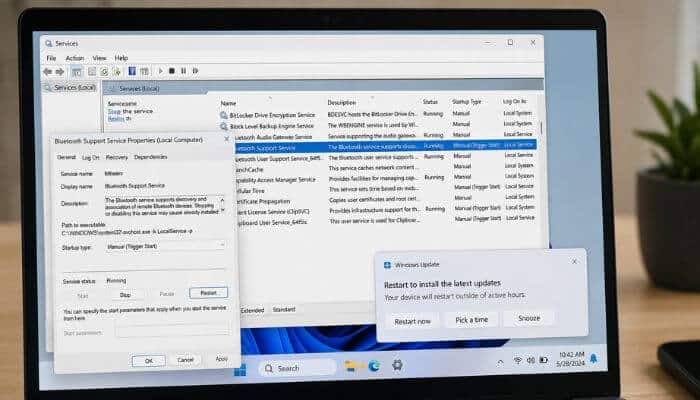Click Snooze in Windows Update notification

(x=529, y=318)
